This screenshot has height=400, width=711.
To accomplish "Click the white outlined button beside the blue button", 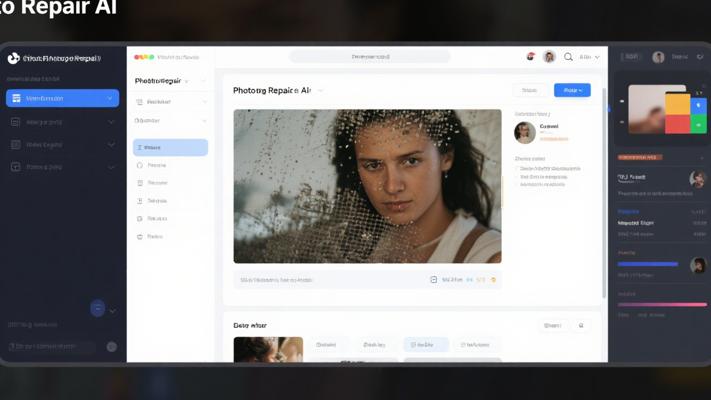I will point(530,90).
